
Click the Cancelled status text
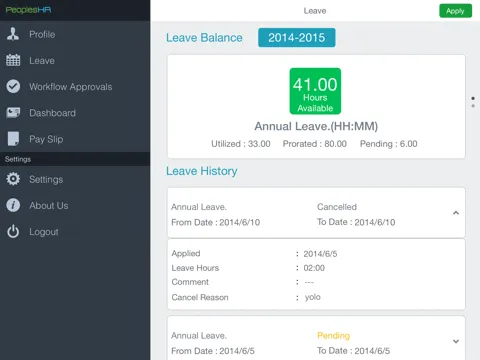337,207
